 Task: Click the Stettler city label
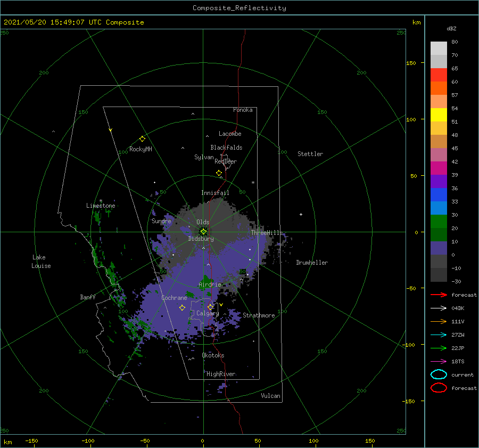tap(310, 154)
